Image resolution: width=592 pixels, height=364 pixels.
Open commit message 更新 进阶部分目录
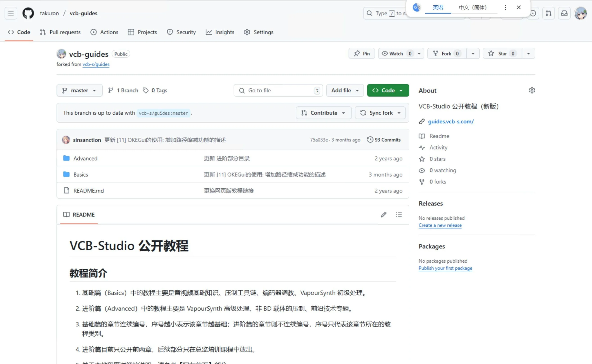tap(227, 159)
